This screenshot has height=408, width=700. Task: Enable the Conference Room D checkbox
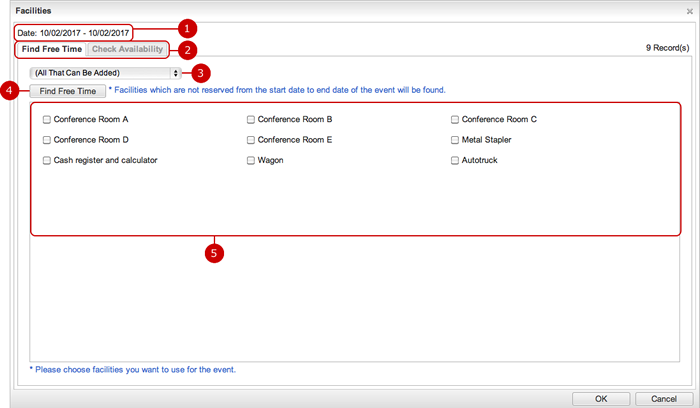click(47, 140)
